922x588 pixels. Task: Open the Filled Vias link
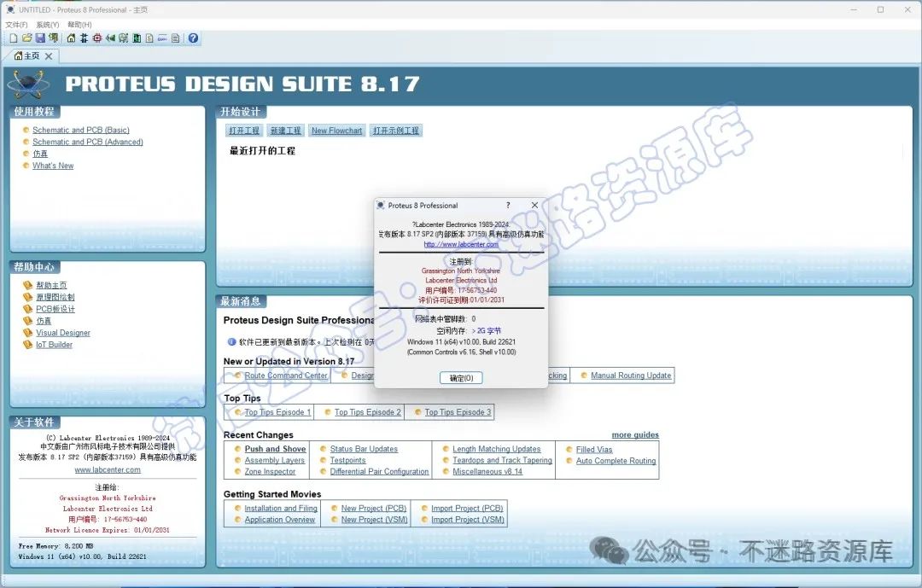click(x=594, y=449)
